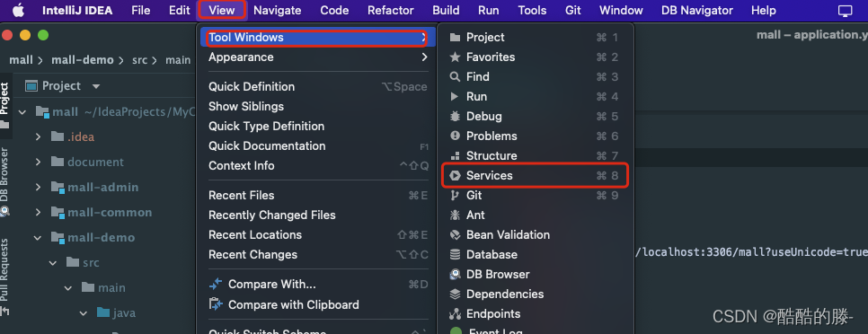Open the Problems tool window
868x334 pixels.
coord(536,136)
